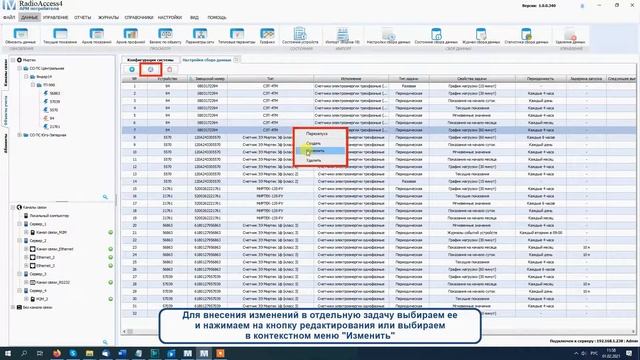The width and height of the screenshot is (640, 360).
Task: Switch to the Конфигурация системы tab
Action: [x=150, y=60]
